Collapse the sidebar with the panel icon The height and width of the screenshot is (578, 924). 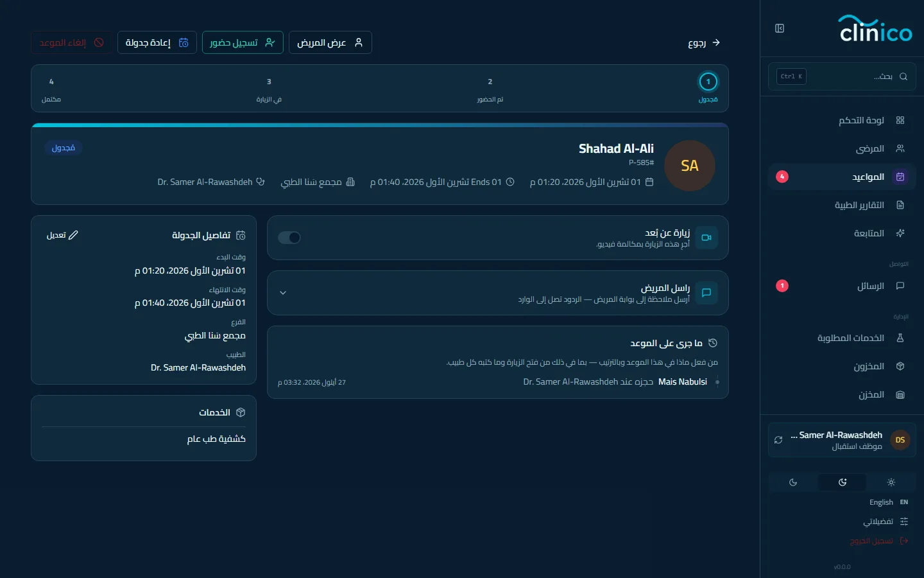pos(780,28)
